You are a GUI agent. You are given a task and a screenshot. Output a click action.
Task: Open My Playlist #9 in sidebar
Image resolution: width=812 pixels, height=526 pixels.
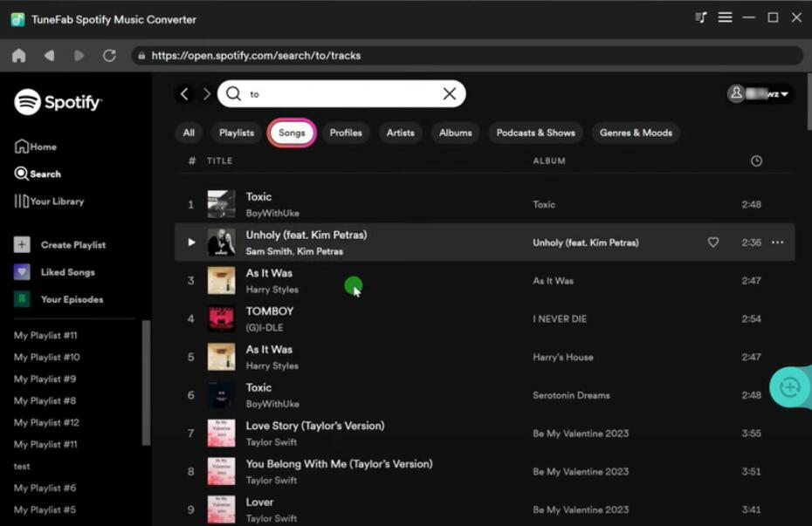tap(45, 379)
